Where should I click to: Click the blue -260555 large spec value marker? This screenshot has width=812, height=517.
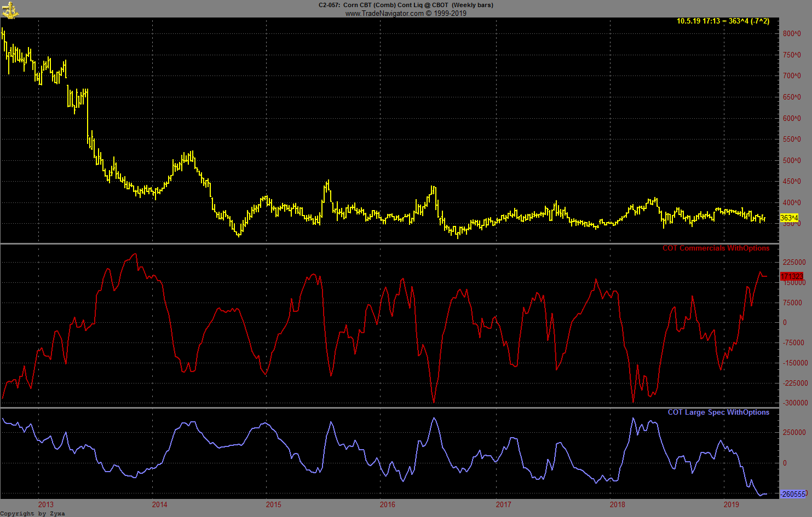(x=793, y=494)
